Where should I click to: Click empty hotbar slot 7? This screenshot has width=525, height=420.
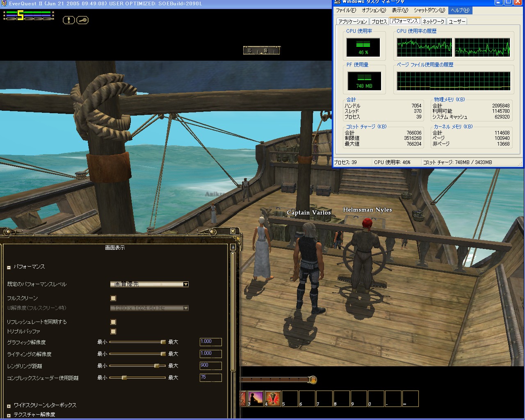click(x=324, y=399)
